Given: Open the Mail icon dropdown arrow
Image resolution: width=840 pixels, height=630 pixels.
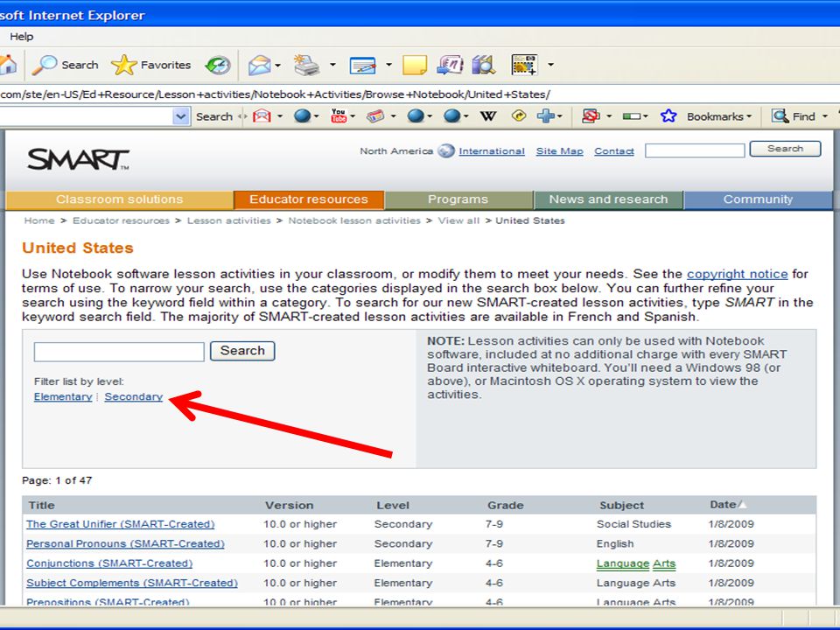Looking at the screenshot, I should click(277, 66).
